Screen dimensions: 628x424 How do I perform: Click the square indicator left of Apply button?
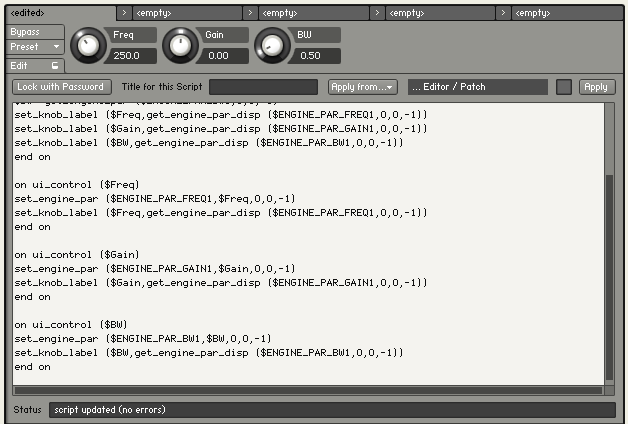tap(564, 87)
